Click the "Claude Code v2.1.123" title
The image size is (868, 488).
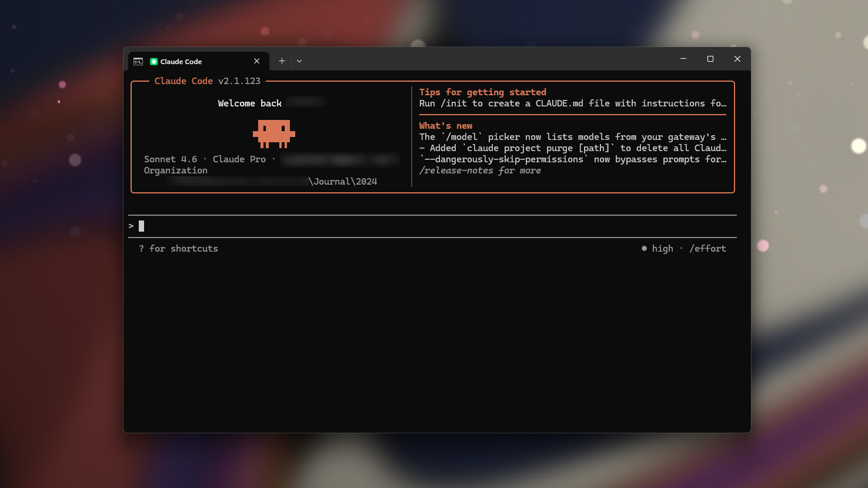[208, 81]
